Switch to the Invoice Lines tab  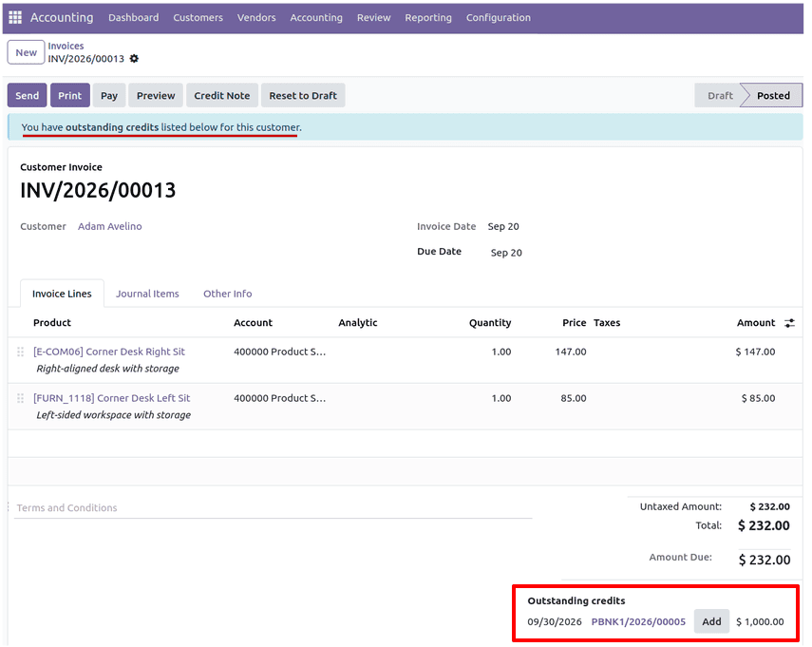coord(62,294)
